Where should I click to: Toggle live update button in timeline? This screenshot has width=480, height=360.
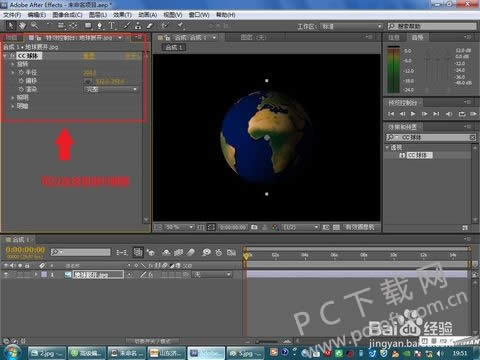click(x=138, y=253)
